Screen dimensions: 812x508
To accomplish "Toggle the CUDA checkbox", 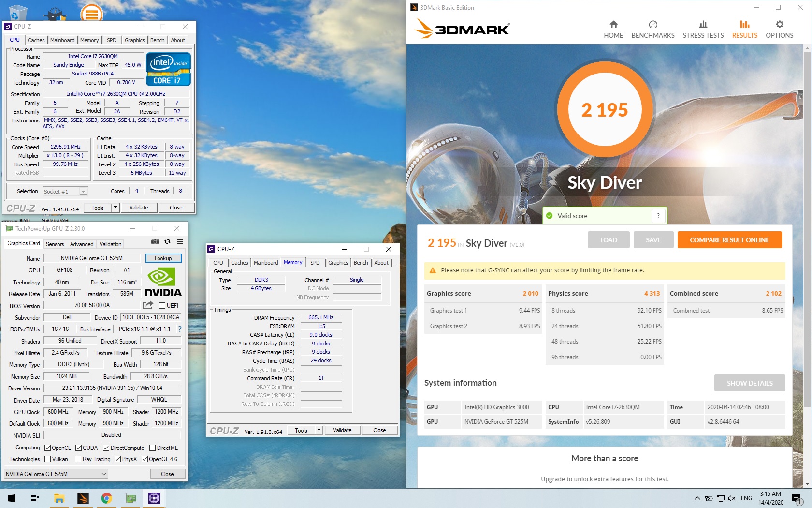I will point(78,448).
